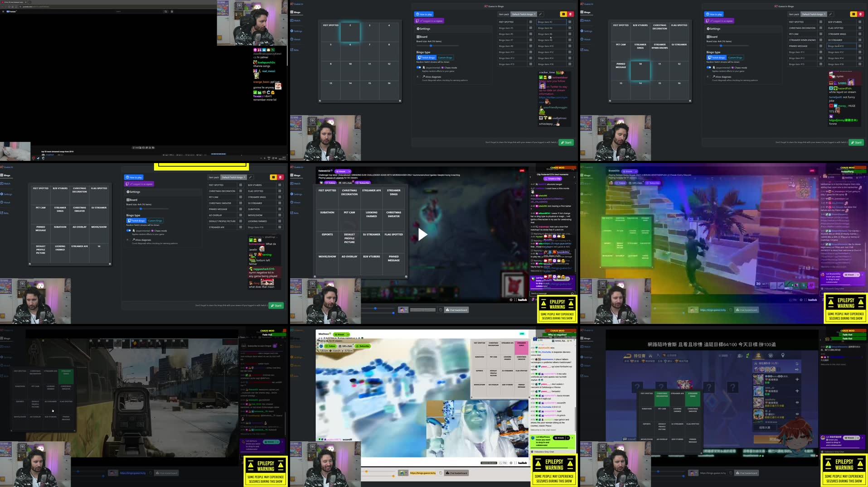Click the Guess.tv Bingo logo
868x487 pixels.
tap(494, 6)
